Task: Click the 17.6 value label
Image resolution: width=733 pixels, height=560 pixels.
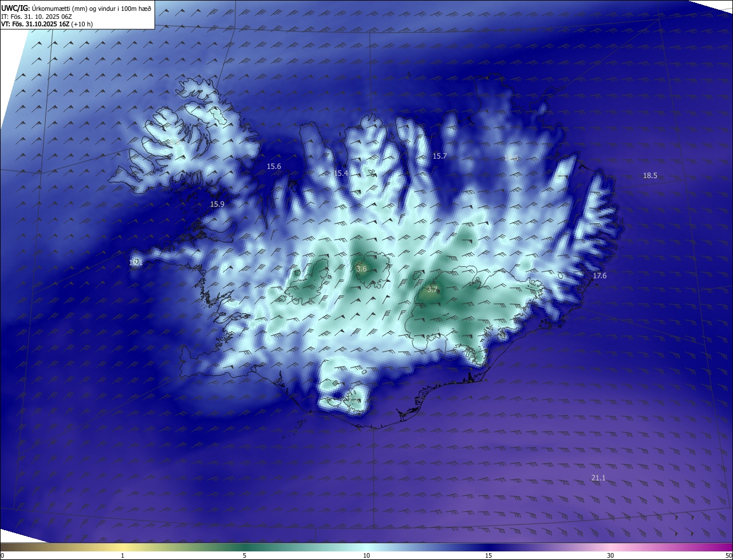Action: pos(600,276)
